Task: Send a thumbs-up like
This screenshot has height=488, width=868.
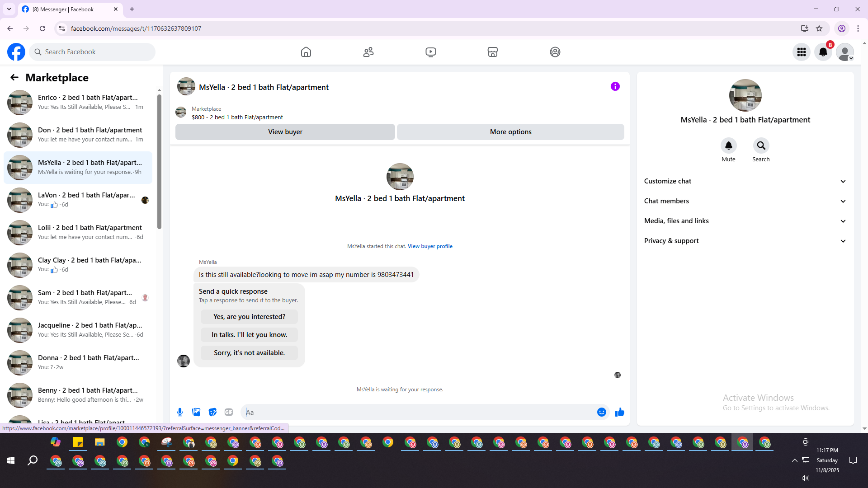Action: [619, 412]
